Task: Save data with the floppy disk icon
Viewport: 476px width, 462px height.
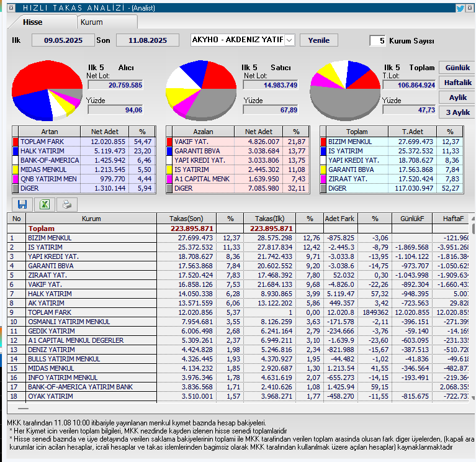Action: [x=22, y=204]
